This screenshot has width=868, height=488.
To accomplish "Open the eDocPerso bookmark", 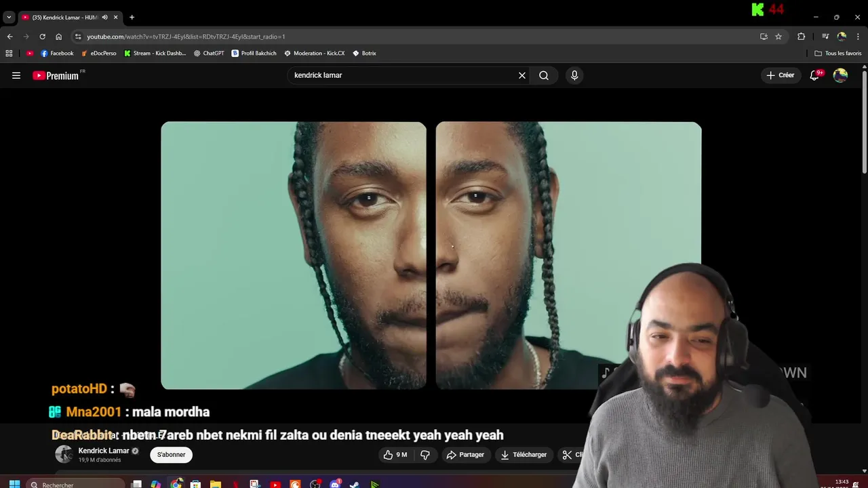I will pyautogui.click(x=99, y=53).
